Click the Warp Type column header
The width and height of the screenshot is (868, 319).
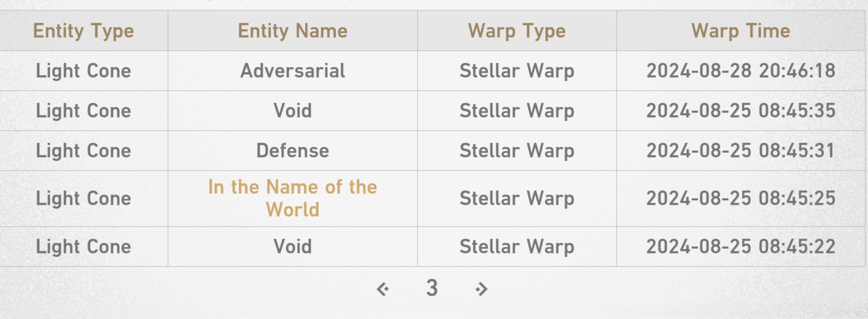coord(517,31)
